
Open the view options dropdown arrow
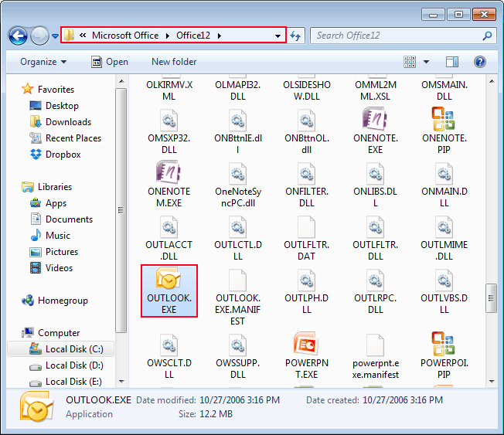tap(426, 62)
